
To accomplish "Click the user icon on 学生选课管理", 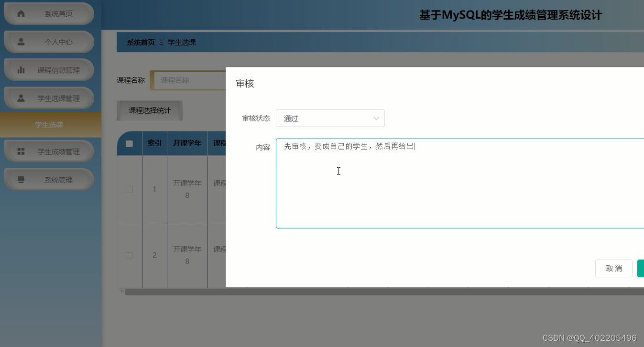I will tap(21, 98).
